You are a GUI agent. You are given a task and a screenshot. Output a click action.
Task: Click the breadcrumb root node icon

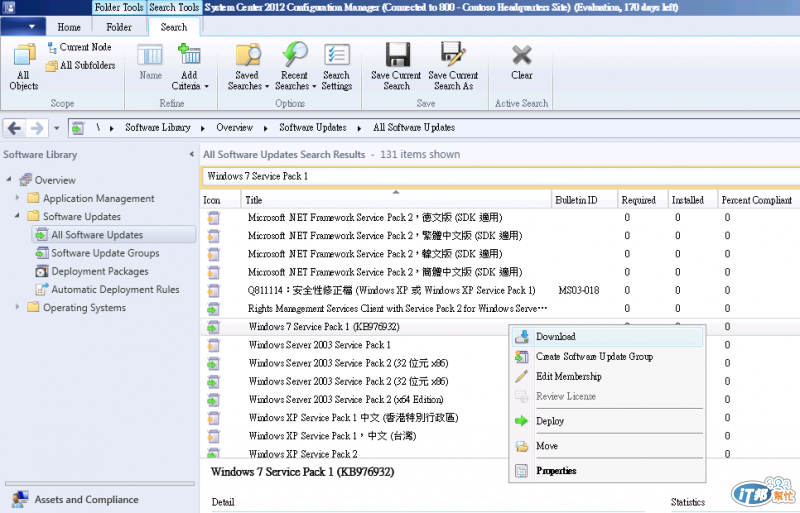click(x=78, y=128)
